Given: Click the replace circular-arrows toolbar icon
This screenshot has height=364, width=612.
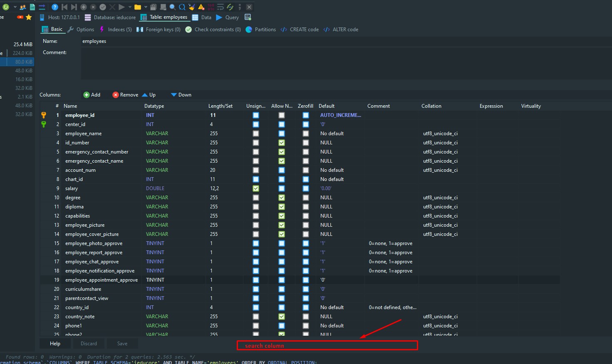Looking at the screenshot, I should 182,7.
